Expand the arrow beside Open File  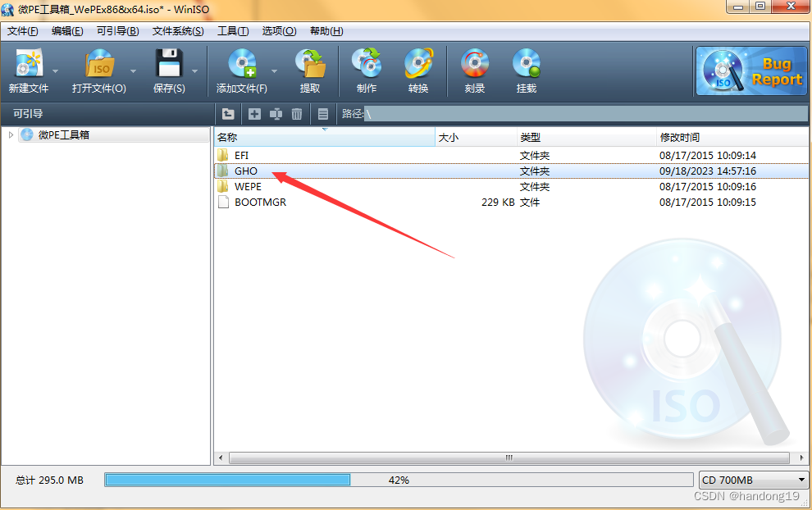(x=133, y=71)
